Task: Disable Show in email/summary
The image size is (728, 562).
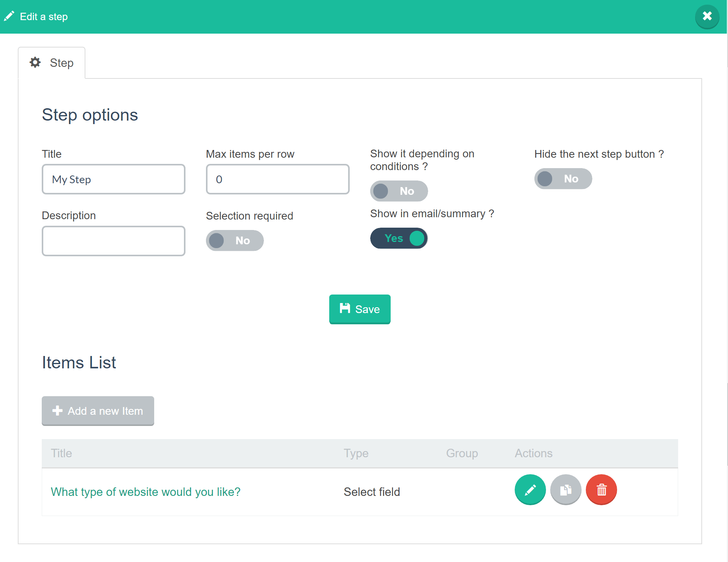Action: pos(399,238)
